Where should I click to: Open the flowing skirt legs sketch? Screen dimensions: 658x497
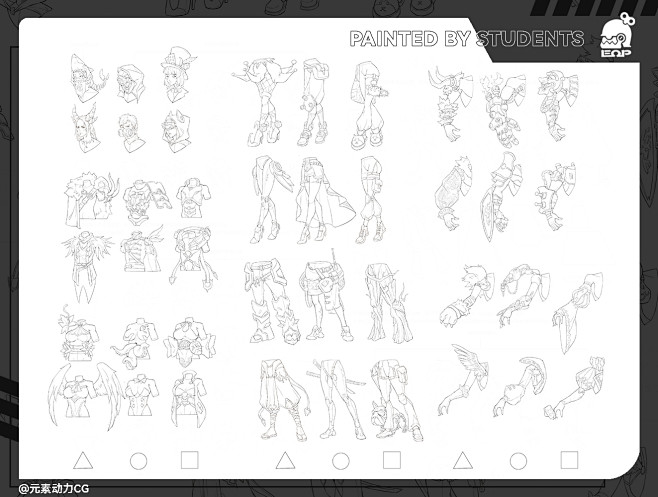coord(324,201)
